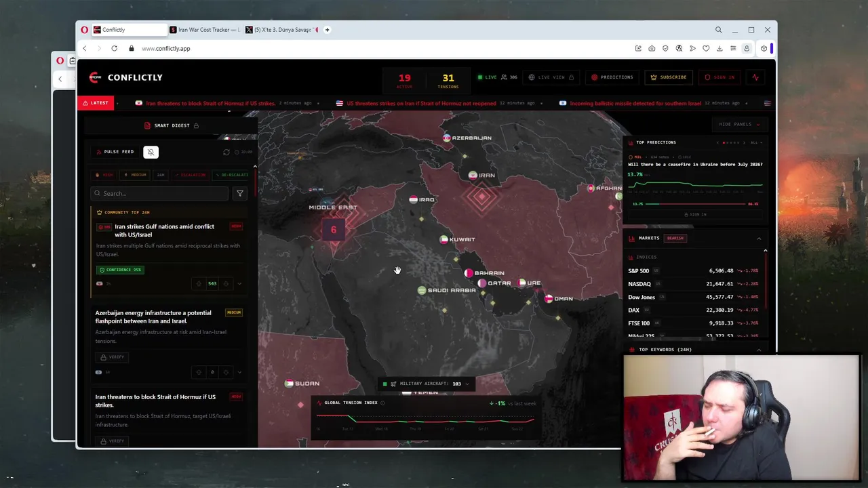This screenshot has height=488, width=868.
Task: Show next prediction with right arrow
Action: (x=745, y=142)
